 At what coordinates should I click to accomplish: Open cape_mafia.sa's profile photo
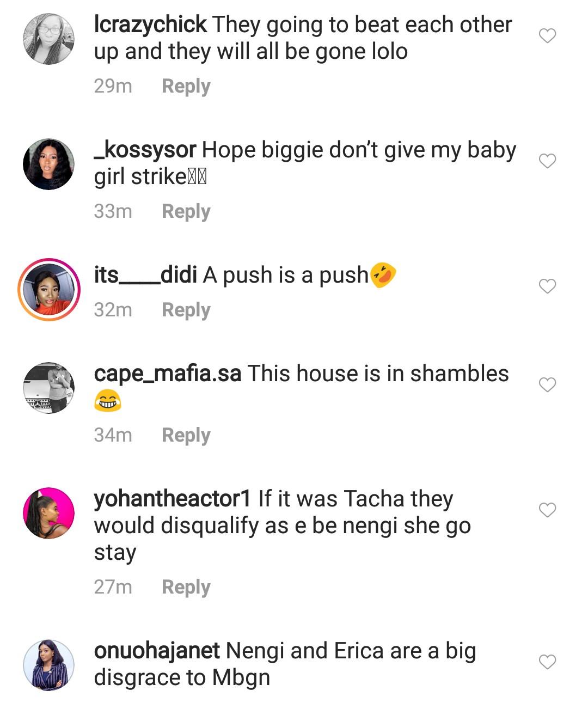coord(48,388)
